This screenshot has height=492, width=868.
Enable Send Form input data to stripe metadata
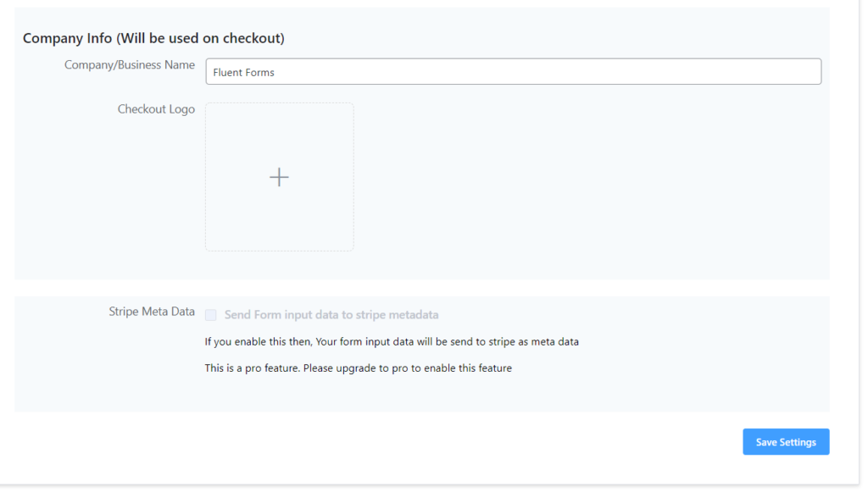(x=209, y=314)
